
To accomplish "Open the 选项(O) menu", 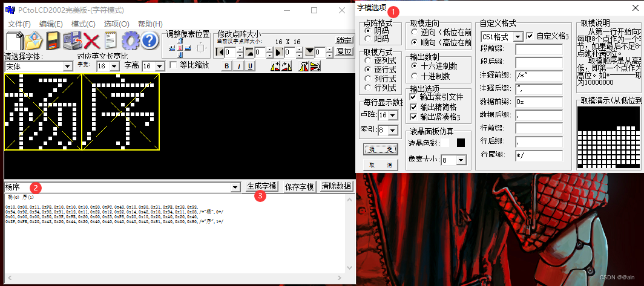I will pos(117,24).
